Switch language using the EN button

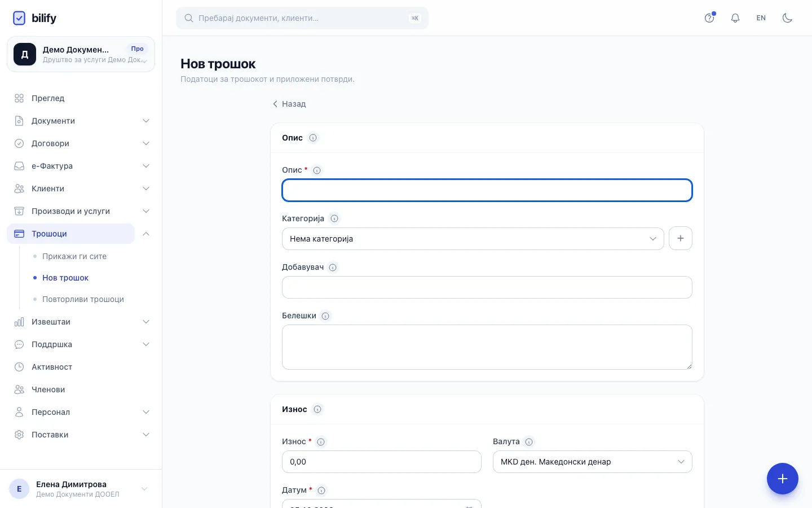click(761, 18)
